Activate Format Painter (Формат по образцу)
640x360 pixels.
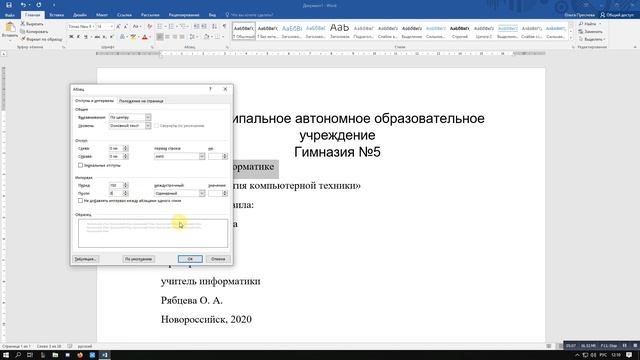(x=41, y=39)
